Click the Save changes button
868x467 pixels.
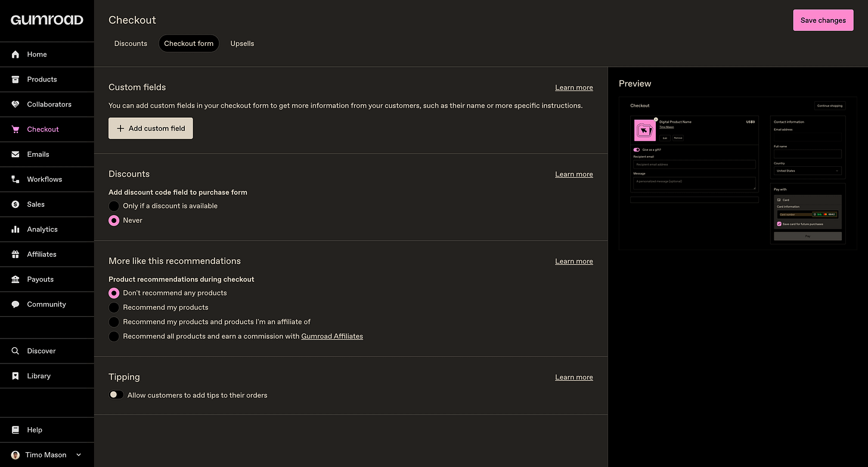823,20
